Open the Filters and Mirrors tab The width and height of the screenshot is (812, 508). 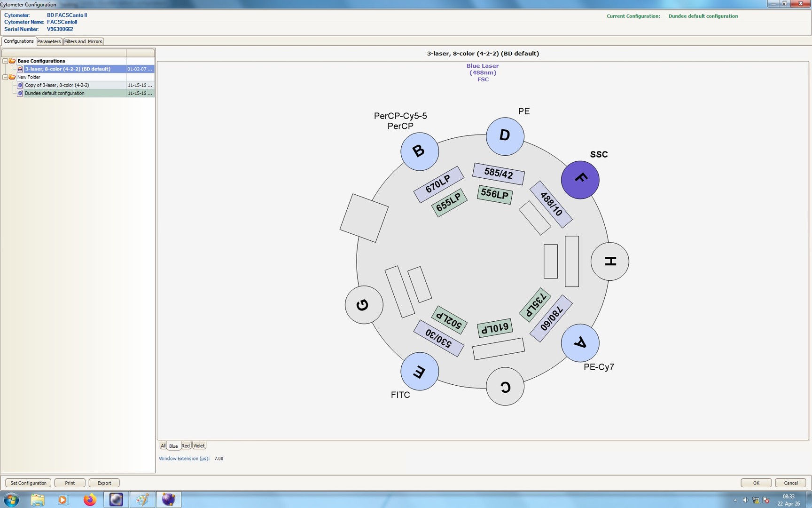tap(83, 41)
